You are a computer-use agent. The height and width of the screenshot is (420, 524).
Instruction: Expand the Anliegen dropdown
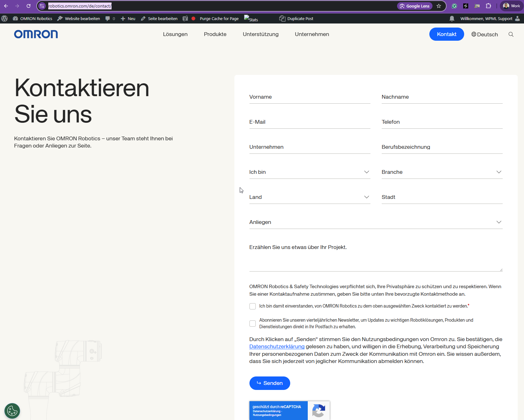point(376,222)
